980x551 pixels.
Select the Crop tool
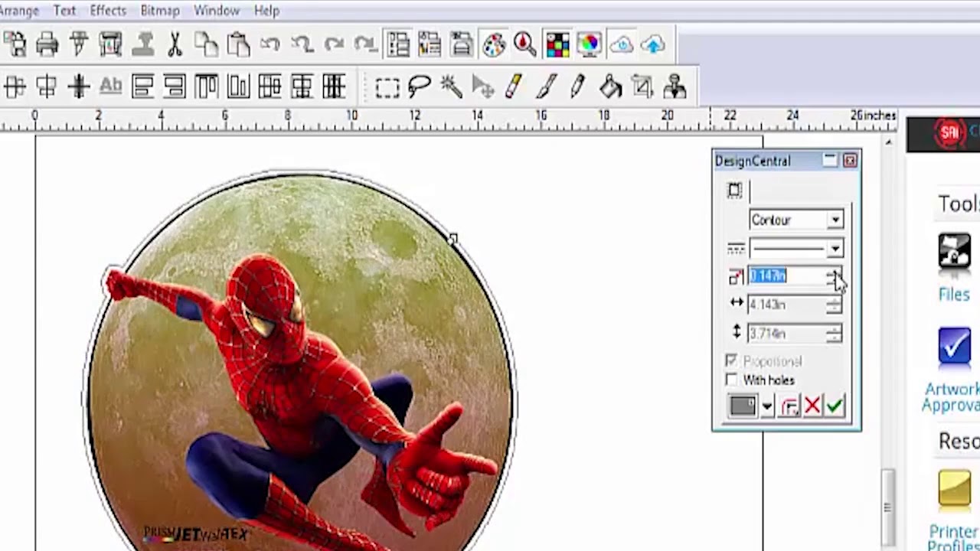642,87
